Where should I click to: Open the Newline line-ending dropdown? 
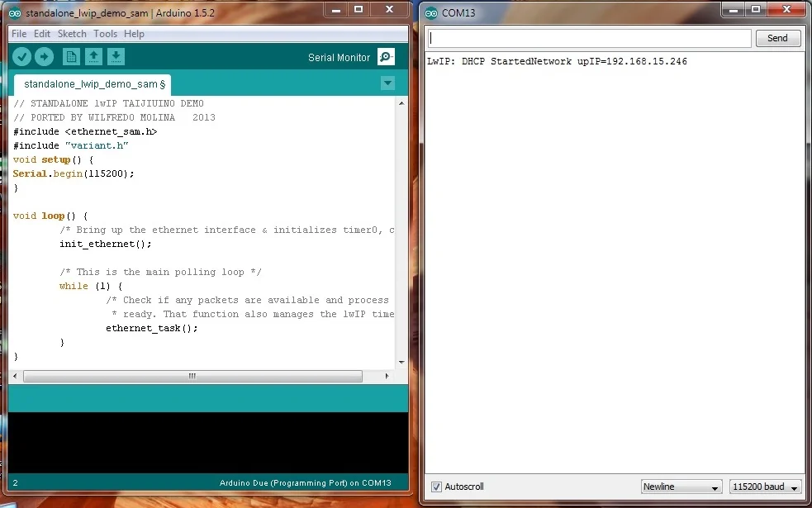click(x=681, y=487)
